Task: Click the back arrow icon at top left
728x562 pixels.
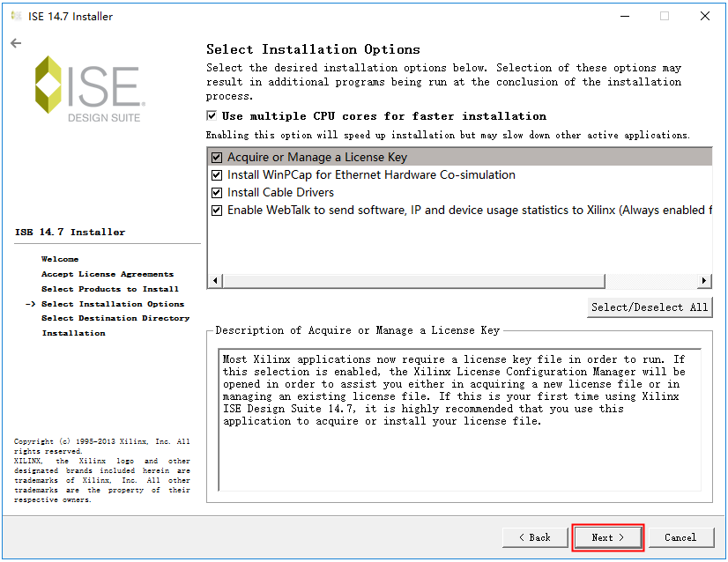Action: (x=16, y=43)
